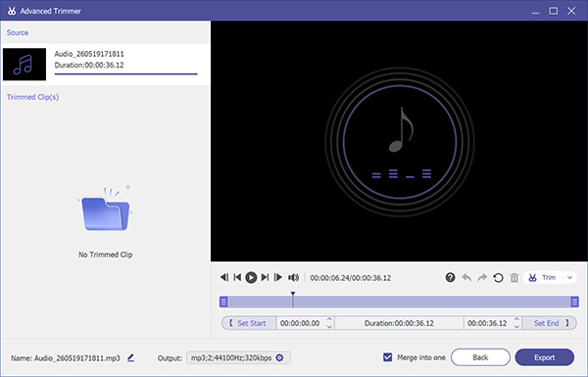Expand the Trim options dropdown arrow
588x377 pixels.
(569, 278)
